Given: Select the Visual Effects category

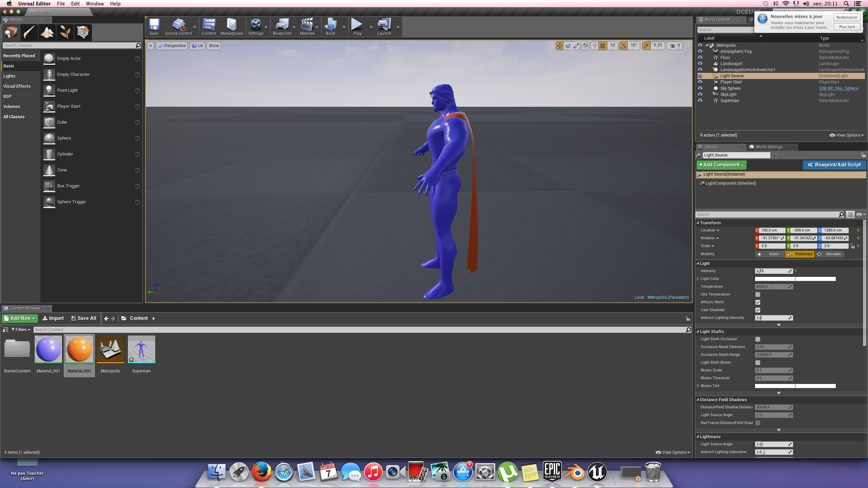Looking at the screenshot, I should [17, 86].
